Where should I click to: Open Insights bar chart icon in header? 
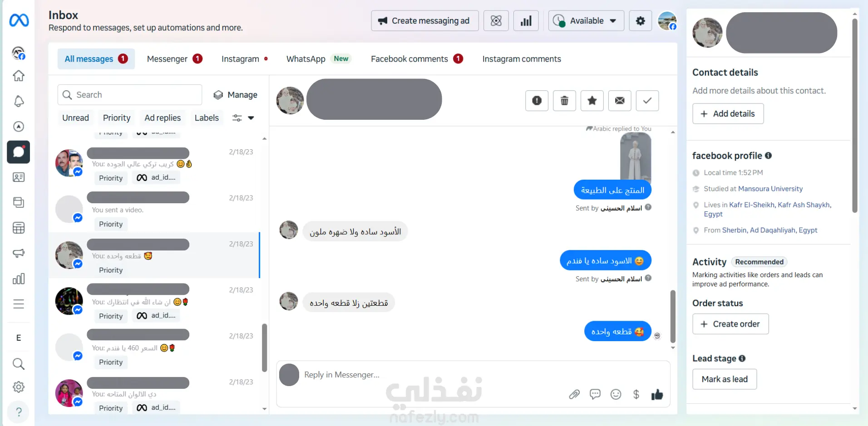(x=526, y=21)
